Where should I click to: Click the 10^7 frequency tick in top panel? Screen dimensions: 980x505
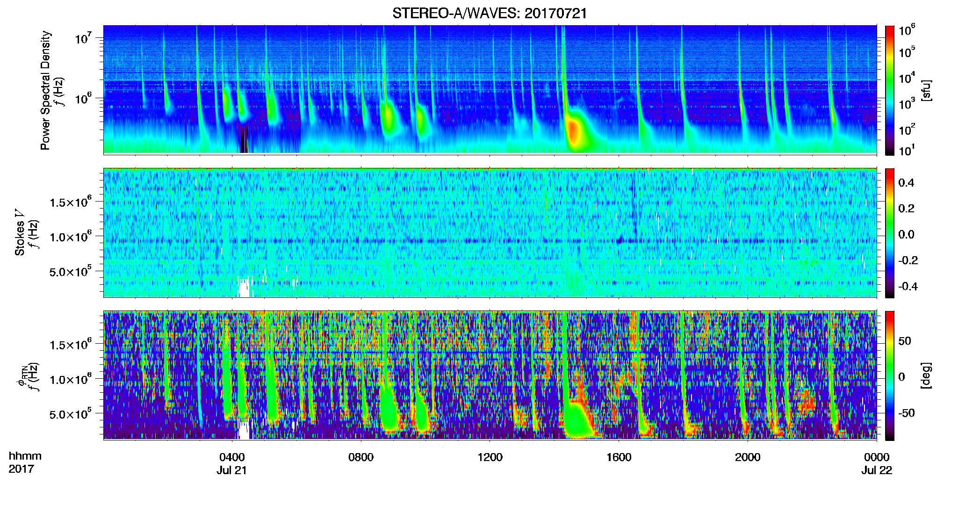tap(84, 38)
